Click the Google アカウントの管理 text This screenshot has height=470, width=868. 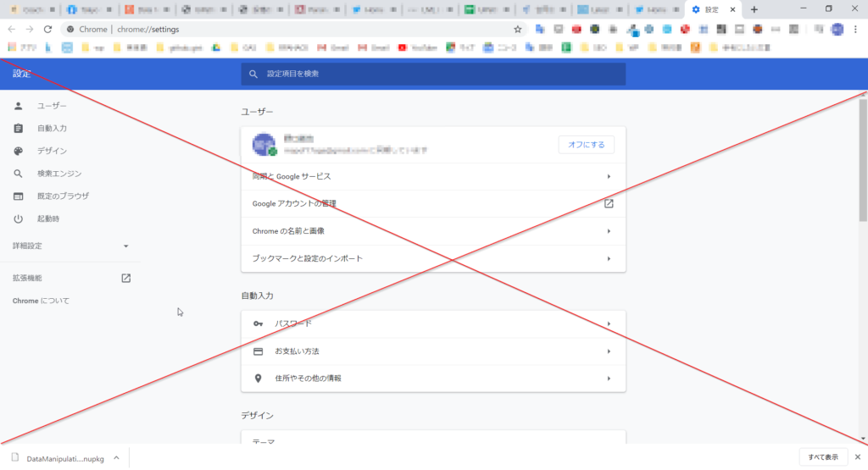tap(294, 203)
